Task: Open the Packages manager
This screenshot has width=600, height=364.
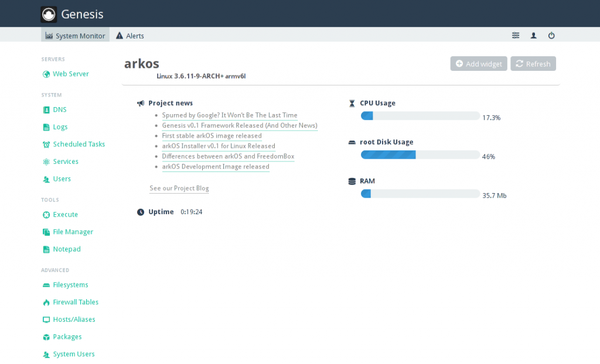Action: 66,336
